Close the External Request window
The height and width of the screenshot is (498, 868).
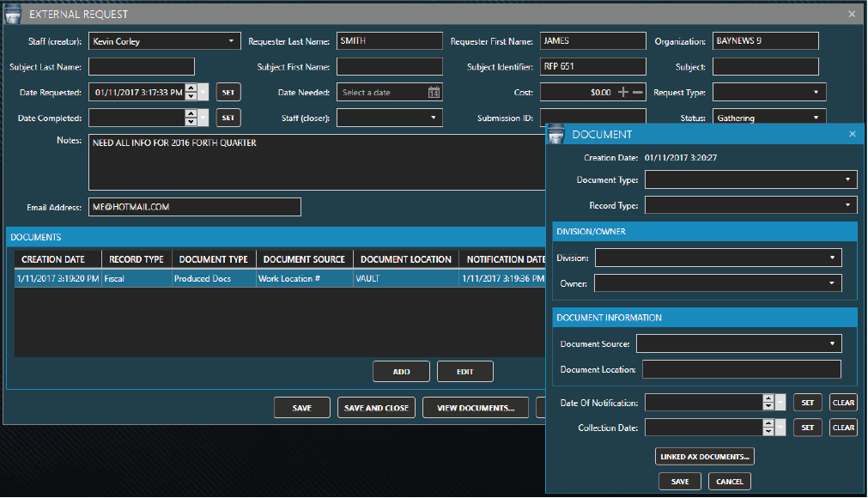(852, 14)
